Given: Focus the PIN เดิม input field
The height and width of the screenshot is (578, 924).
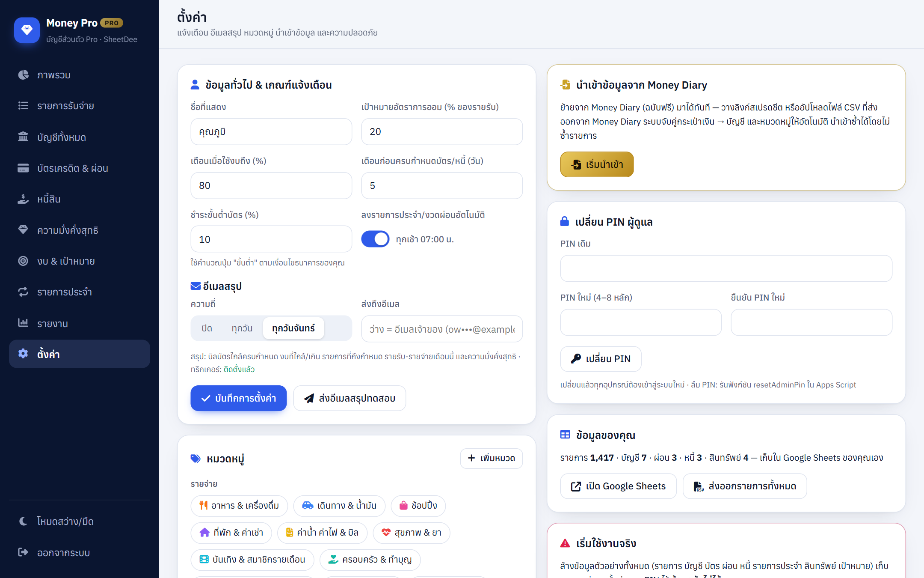Looking at the screenshot, I should pyautogui.click(x=726, y=268).
